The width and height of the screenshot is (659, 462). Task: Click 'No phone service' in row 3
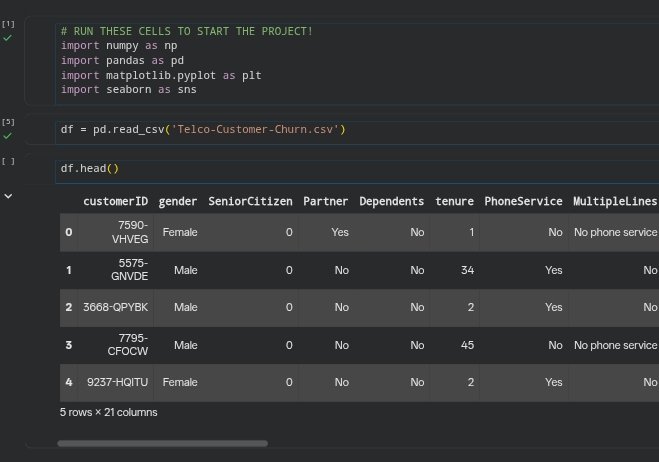coord(615,345)
